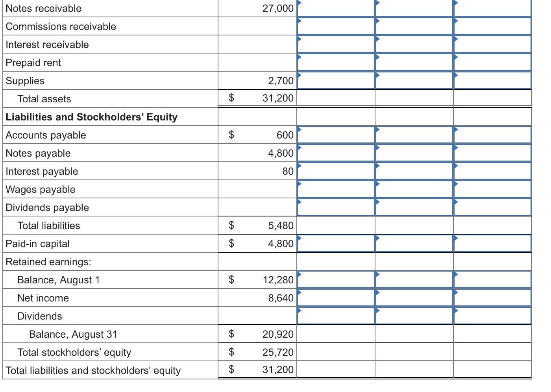Viewport: 551px width, 392px height.
Task: Click second input cell in Net income row
Action: click(414, 298)
